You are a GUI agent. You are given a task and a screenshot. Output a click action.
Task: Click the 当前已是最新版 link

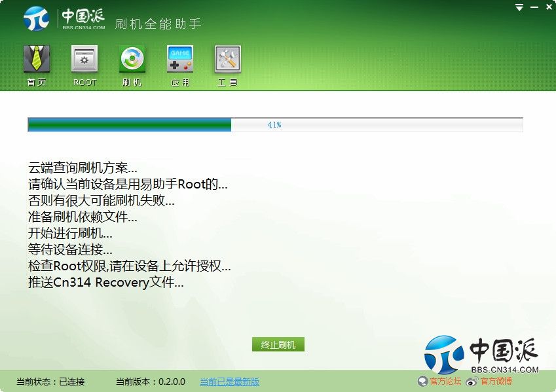(x=229, y=382)
